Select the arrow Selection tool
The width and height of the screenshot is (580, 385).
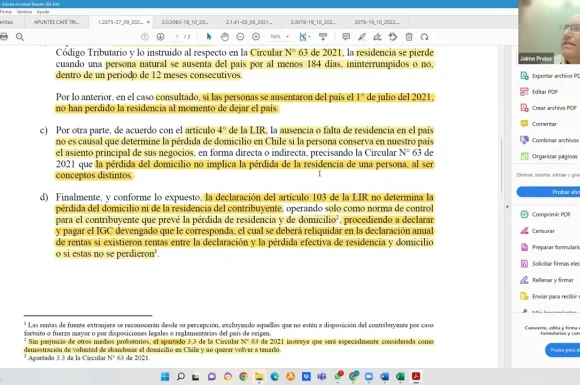click(209, 37)
